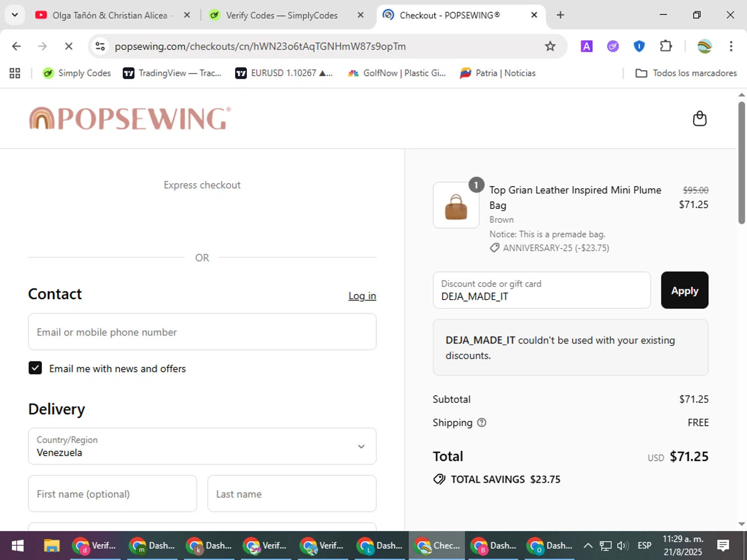Click the taskbar volume speaker icon
This screenshot has height=560, width=747.
pos(622,546)
